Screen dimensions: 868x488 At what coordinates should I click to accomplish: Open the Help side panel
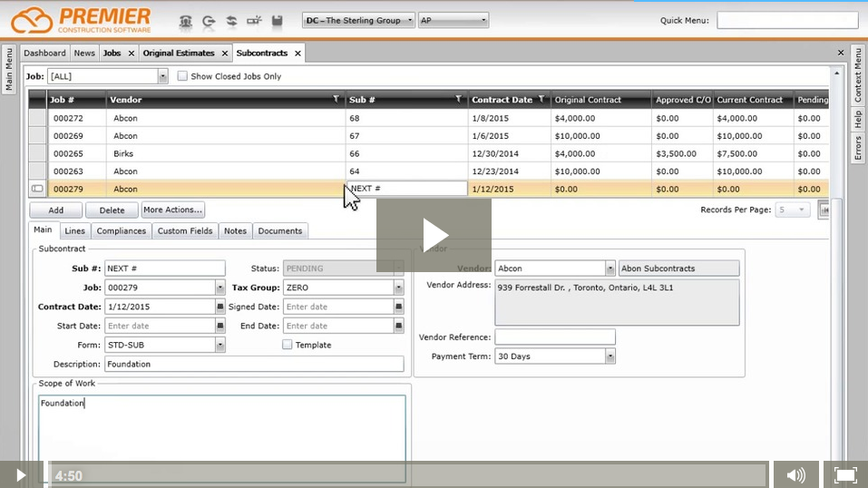(x=858, y=119)
